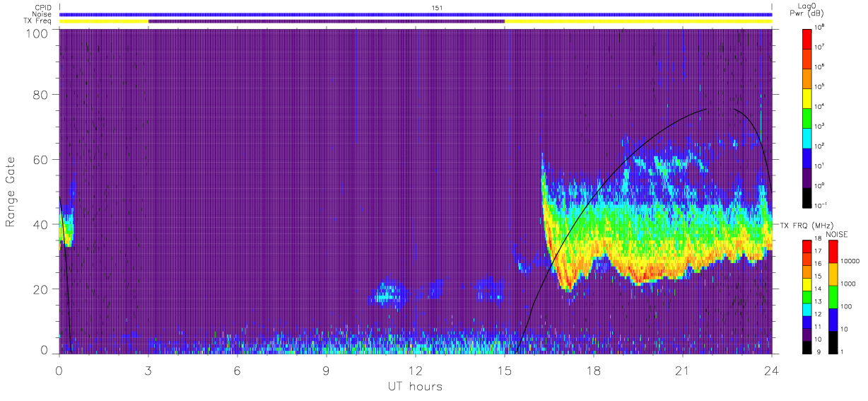Click tick 3 on UT hours axis
Image resolution: width=868 pixels, height=401 pixels.
pos(148,371)
